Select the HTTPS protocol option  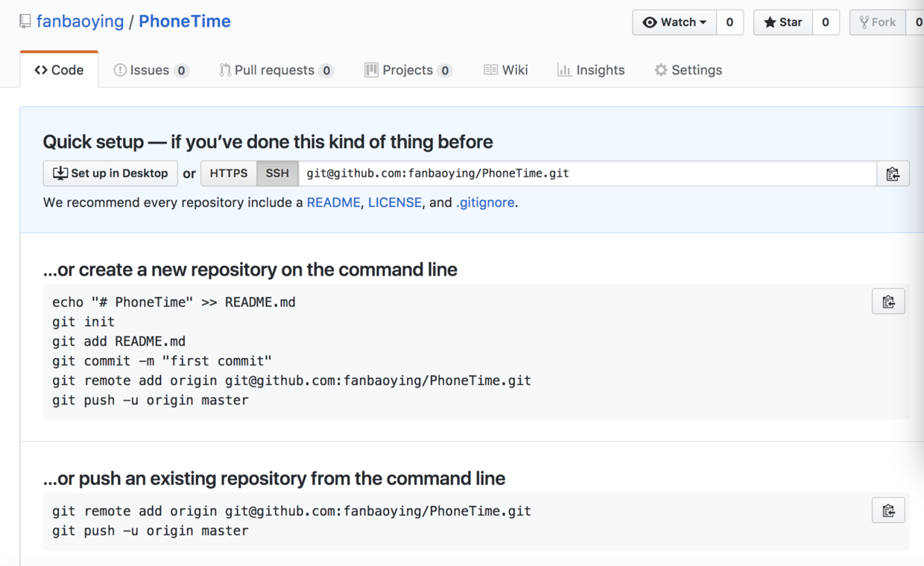tap(229, 174)
